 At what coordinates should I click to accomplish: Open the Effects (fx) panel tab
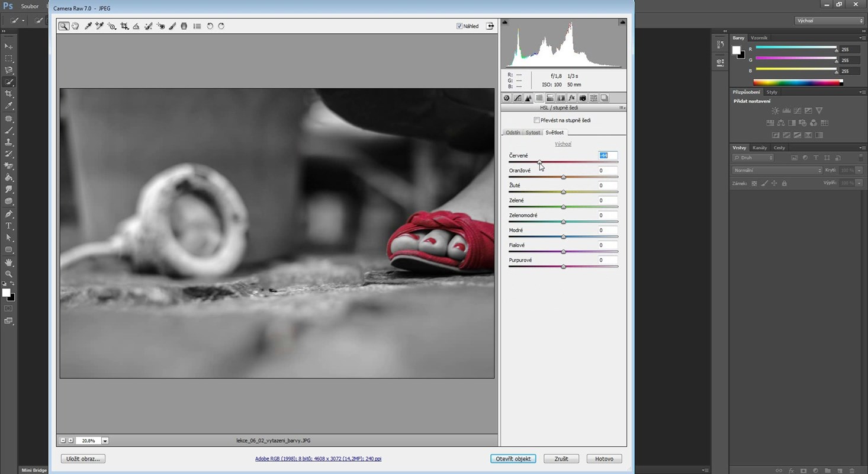click(571, 98)
